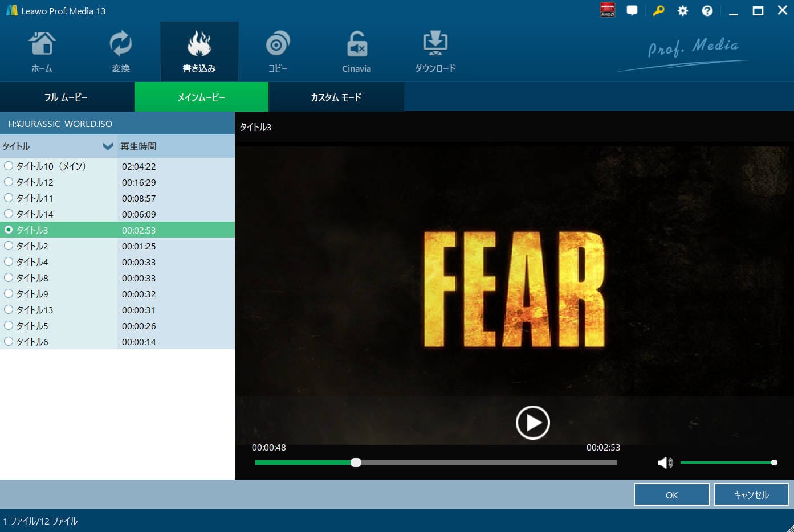
Task: Click the key registration icon
Action: tap(658, 11)
